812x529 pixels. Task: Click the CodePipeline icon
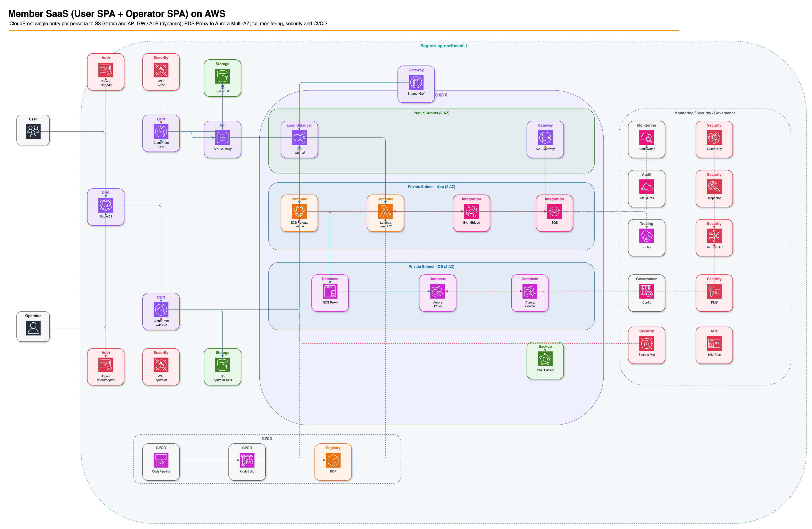(161, 460)
